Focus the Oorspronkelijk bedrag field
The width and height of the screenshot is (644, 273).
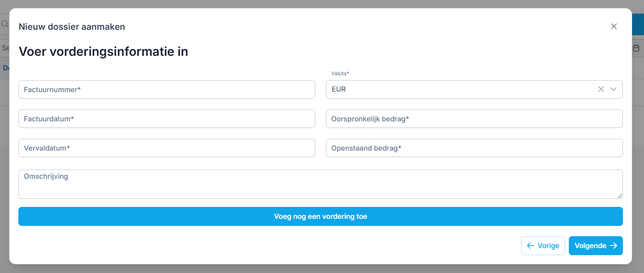click(474, 119)
